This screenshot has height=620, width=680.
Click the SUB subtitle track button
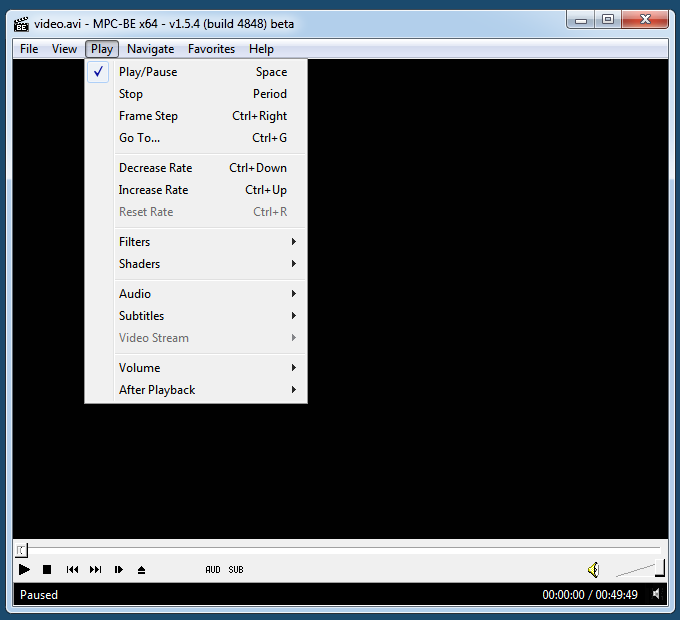pos(236,570)
